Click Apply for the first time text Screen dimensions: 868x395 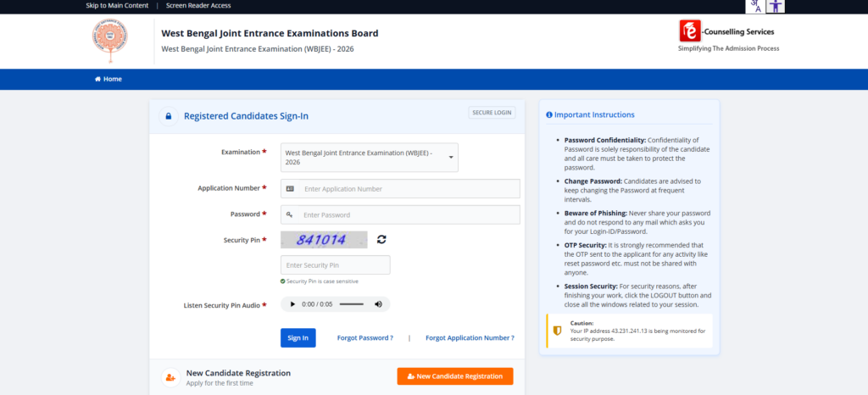tap(220, 383)
